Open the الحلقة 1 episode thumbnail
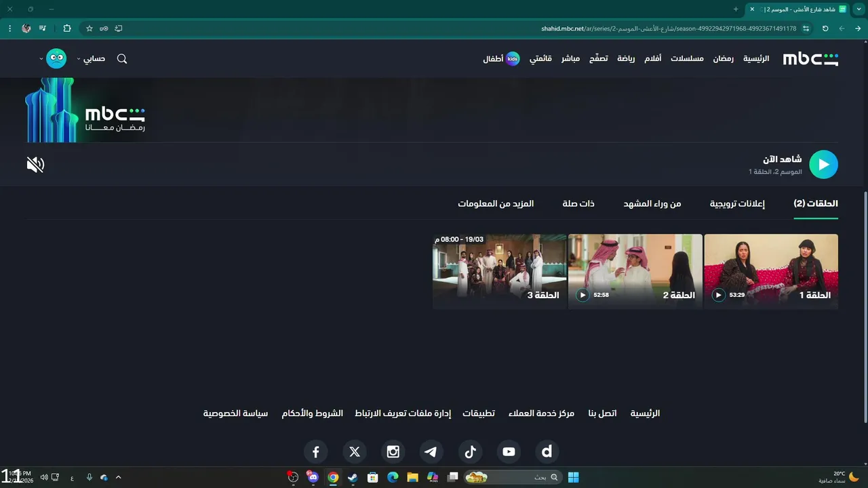The height and width of the screenshot is (488, 868). (771, 272)
